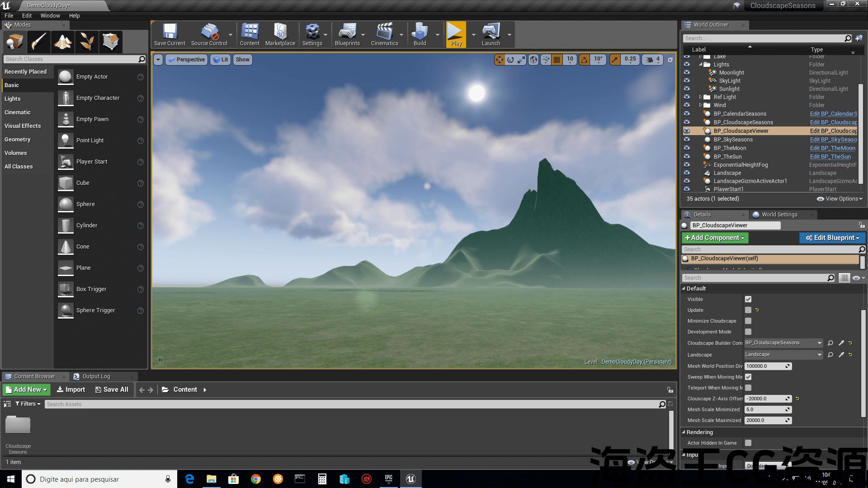Viewport: 868px width, 488px height.
Task: Expand the Ref Light folder
Action: pyautogui.click(x=700, y=97)
